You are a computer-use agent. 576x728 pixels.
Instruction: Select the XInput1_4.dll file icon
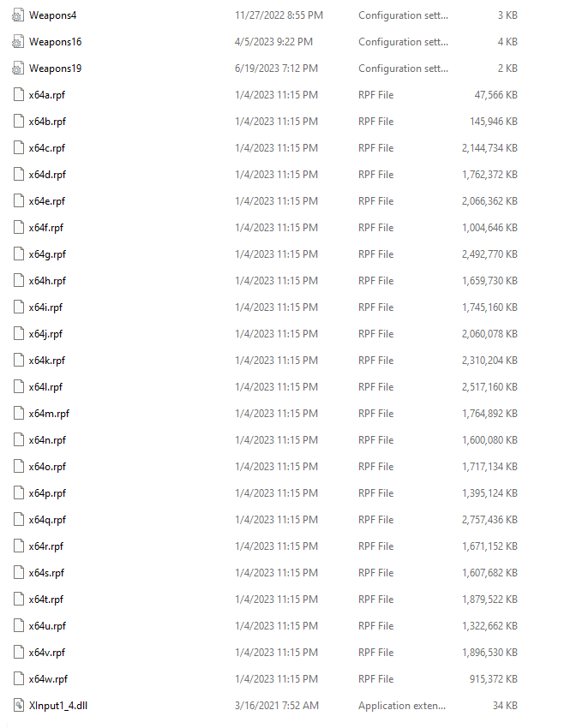click(19, 706)
